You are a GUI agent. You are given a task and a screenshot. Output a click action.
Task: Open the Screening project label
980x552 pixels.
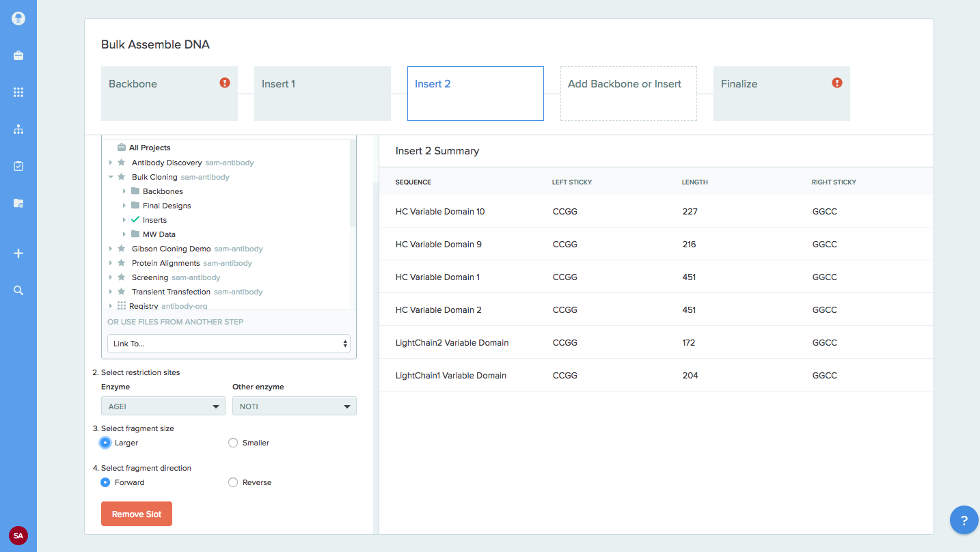point(150,277)
